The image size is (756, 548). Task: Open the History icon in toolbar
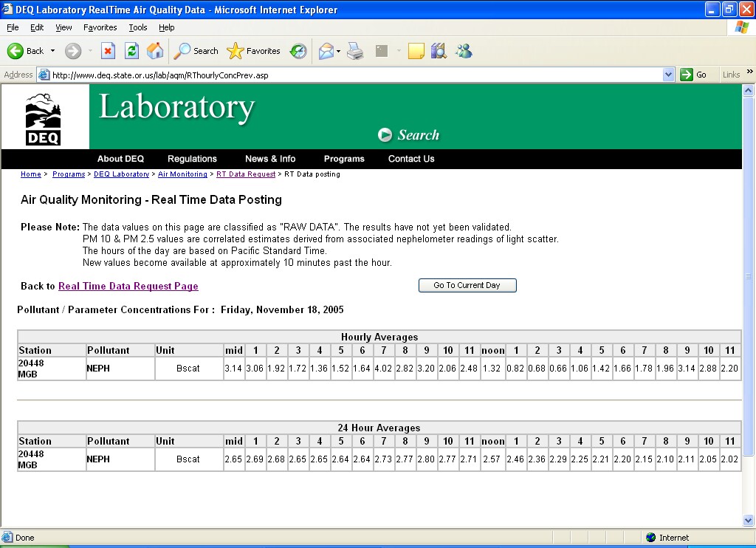pyautogui.click(x=298, y=51)
